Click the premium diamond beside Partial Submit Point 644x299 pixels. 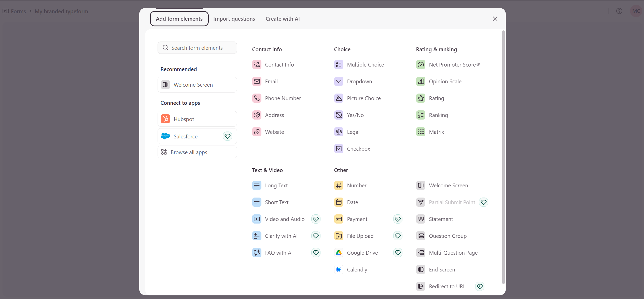click(x=484, y=202)
